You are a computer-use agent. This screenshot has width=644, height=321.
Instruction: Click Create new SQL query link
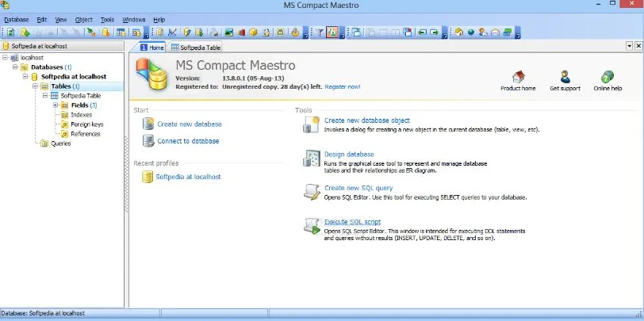point(358,188)
